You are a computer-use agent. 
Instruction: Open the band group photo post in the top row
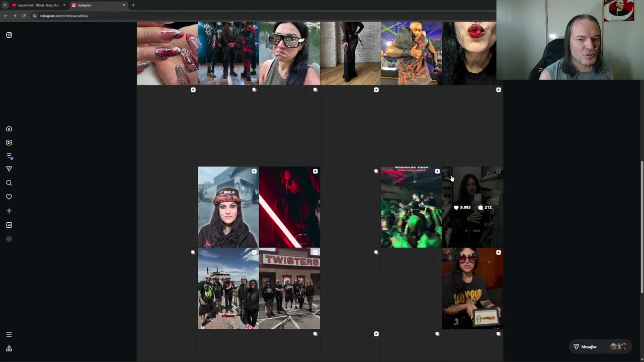[x=228, y=53]
